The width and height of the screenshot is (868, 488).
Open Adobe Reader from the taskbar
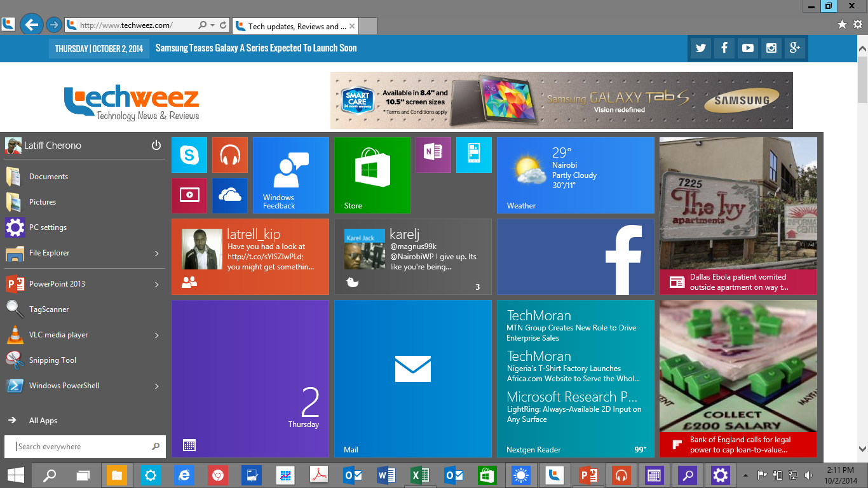point(319,475)
